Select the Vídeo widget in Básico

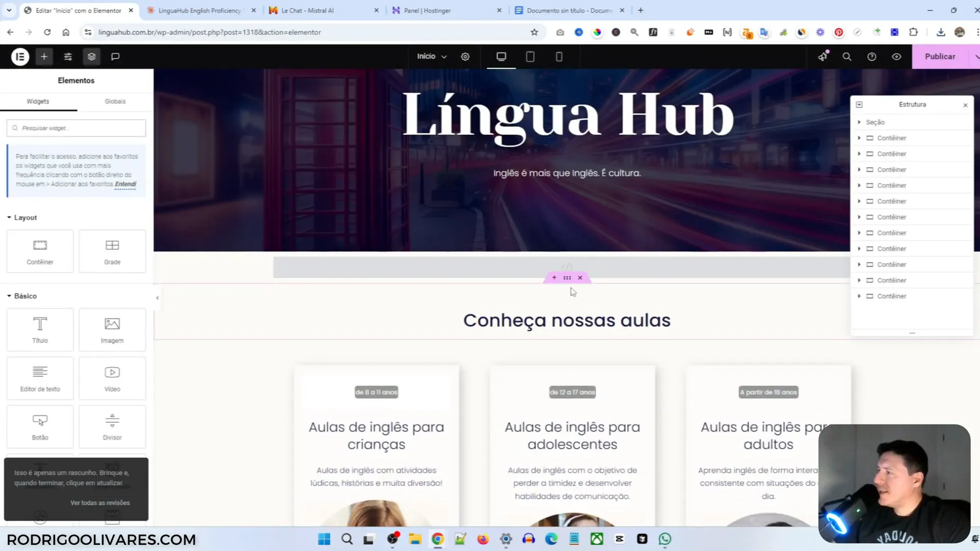[x=112, y=377]
